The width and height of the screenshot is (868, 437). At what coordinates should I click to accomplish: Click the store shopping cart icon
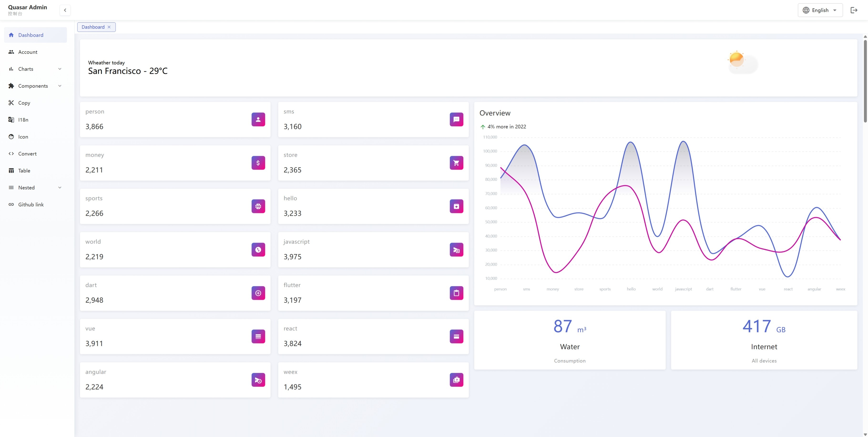click(x=456, y=163)
